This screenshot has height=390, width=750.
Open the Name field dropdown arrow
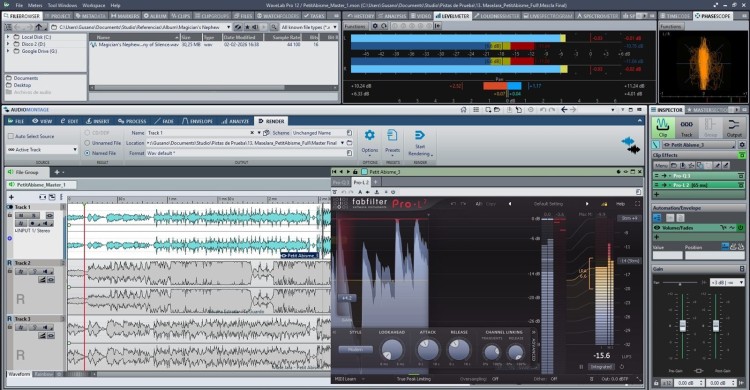click(x=259, y=133)
